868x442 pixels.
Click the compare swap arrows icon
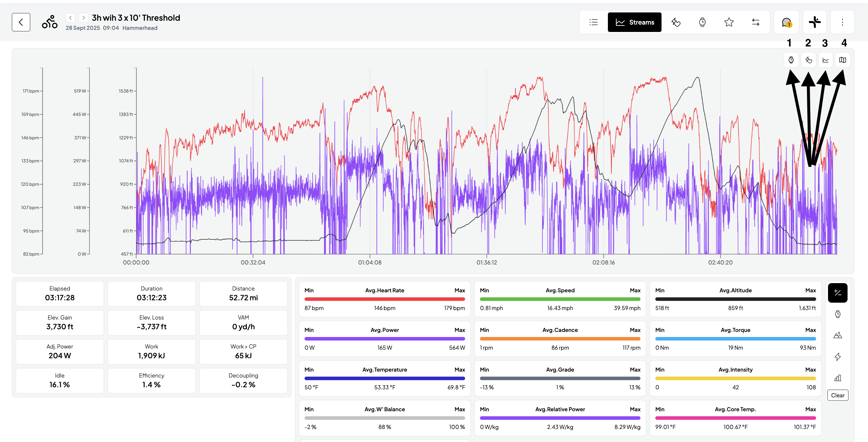point(755,22)
